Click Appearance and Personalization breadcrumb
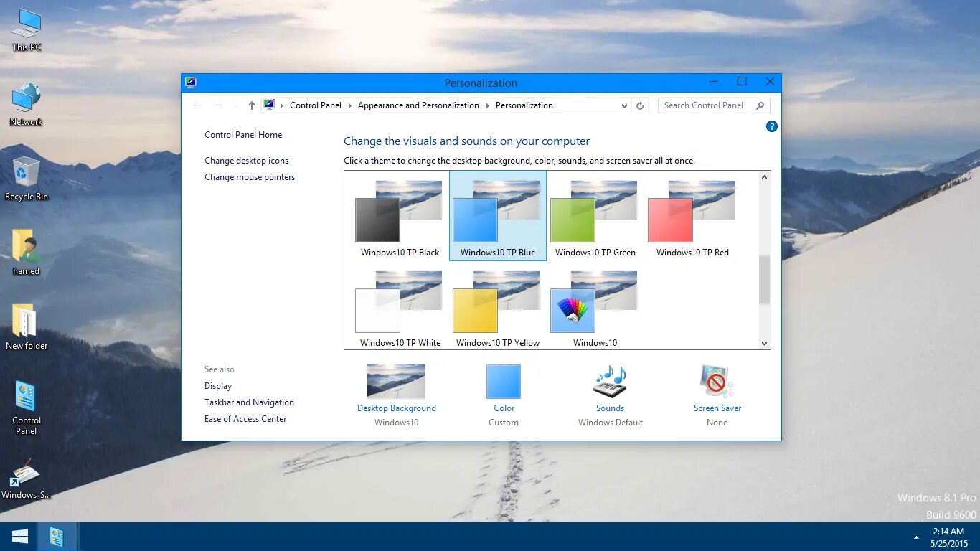Screen dimensions: 980x551 click(x=418, y=105)
